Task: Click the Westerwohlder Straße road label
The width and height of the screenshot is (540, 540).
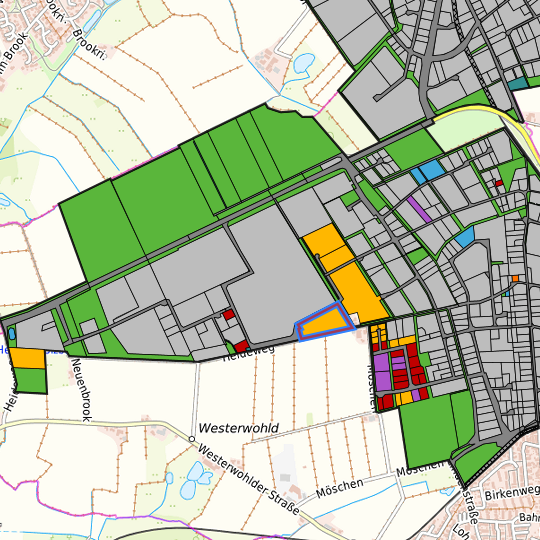Action: [x=249, y=480]
